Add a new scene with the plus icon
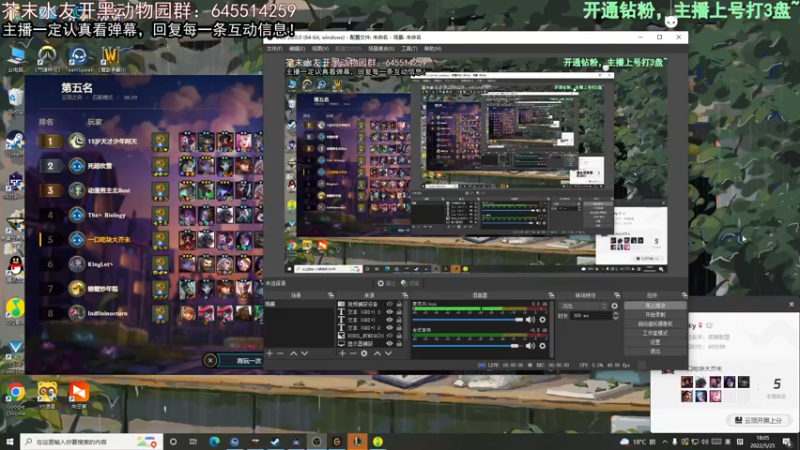This screenshot has height=450, width=800. pos(269,353)
